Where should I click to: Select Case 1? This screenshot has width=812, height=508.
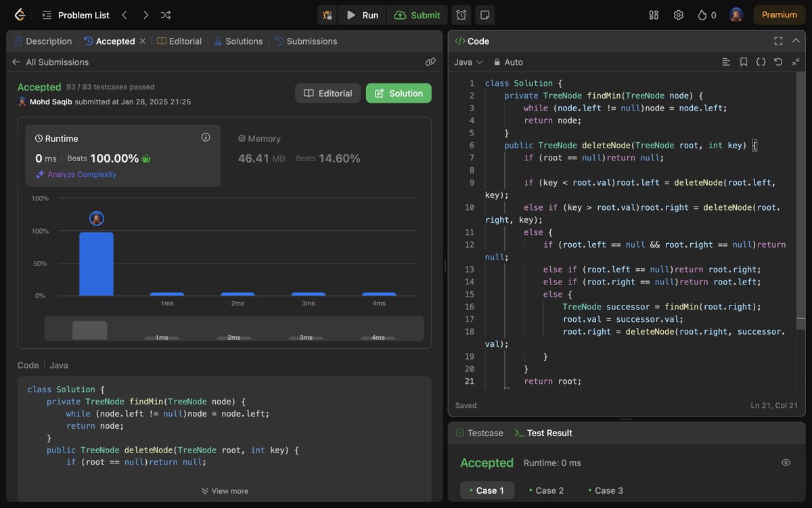coord(487,490)
